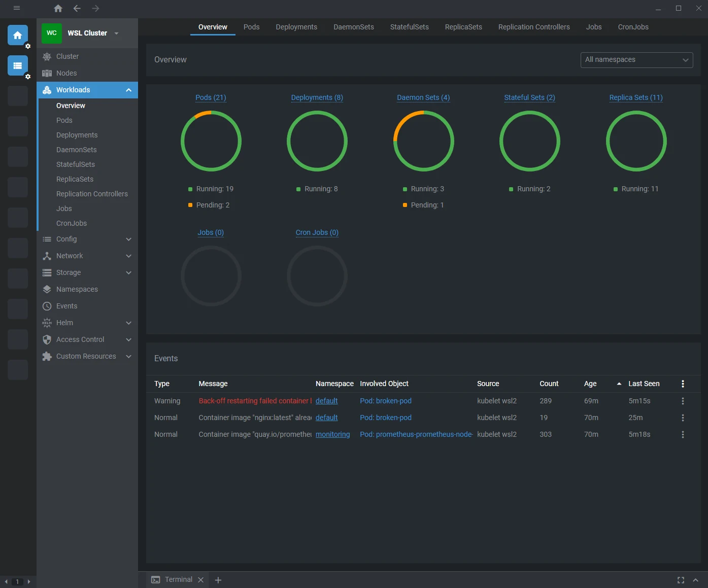
Task: Click the Network icon in the sidebar
Action: (x=47, y=256)
